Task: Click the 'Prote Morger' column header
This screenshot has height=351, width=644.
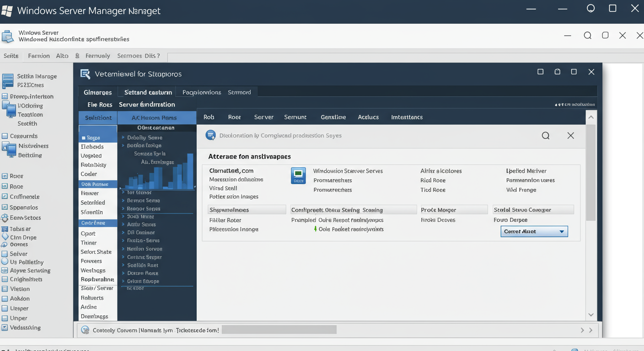Action: pyautogui.click(x=453, y=210)
